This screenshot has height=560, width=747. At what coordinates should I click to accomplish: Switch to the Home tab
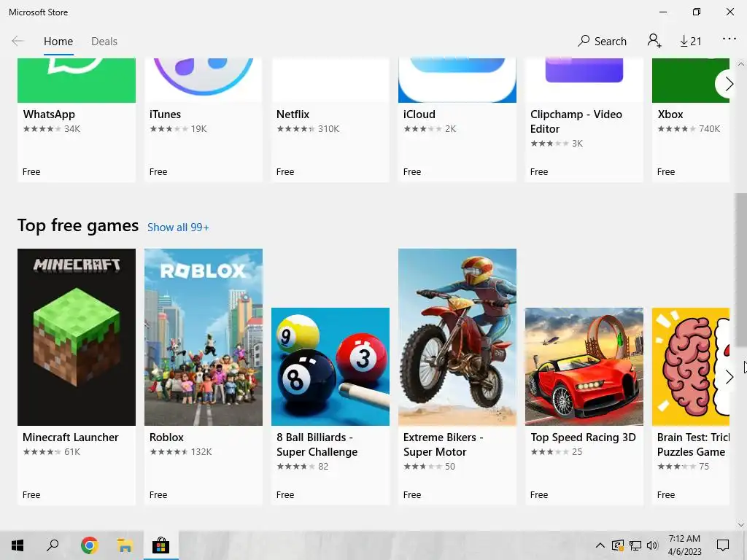tap(58, 42)
